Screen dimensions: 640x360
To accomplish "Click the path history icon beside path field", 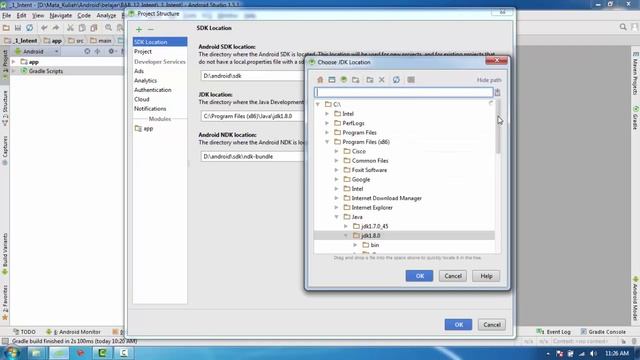I will point(498,93).
